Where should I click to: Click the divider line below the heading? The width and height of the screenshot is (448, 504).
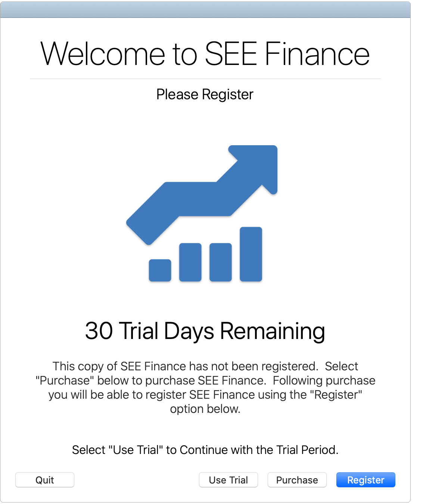[x=205, y=79]
